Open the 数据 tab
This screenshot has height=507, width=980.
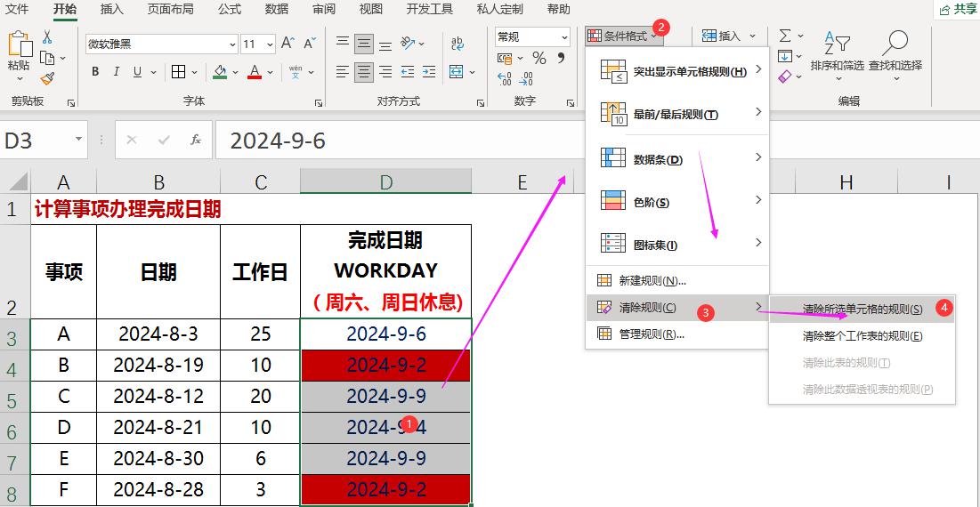point(276,10)
